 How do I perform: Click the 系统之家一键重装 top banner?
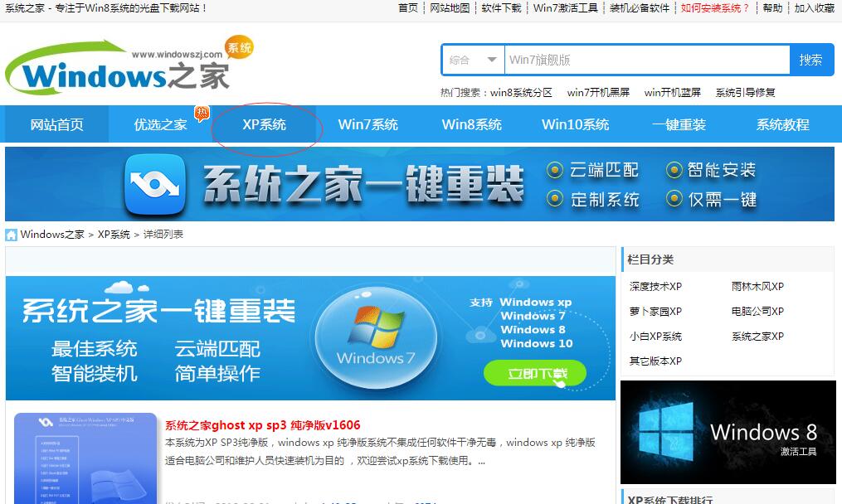point(420,184)
